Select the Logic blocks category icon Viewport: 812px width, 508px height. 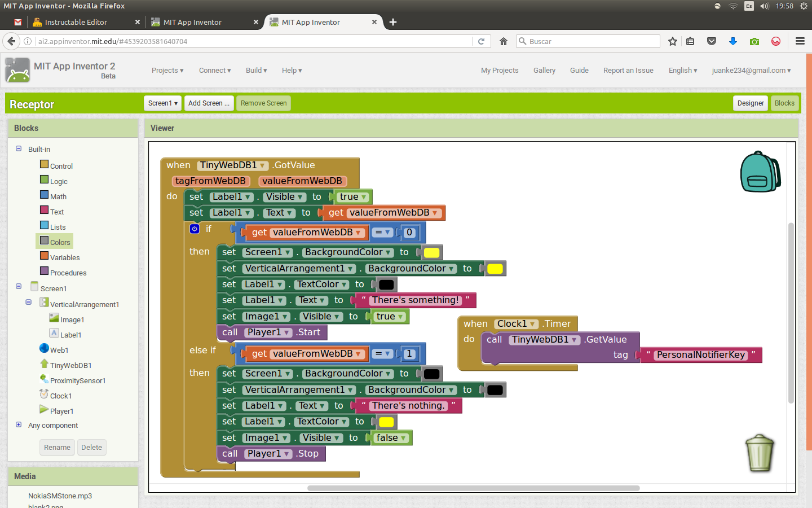[x=44, y=179]
